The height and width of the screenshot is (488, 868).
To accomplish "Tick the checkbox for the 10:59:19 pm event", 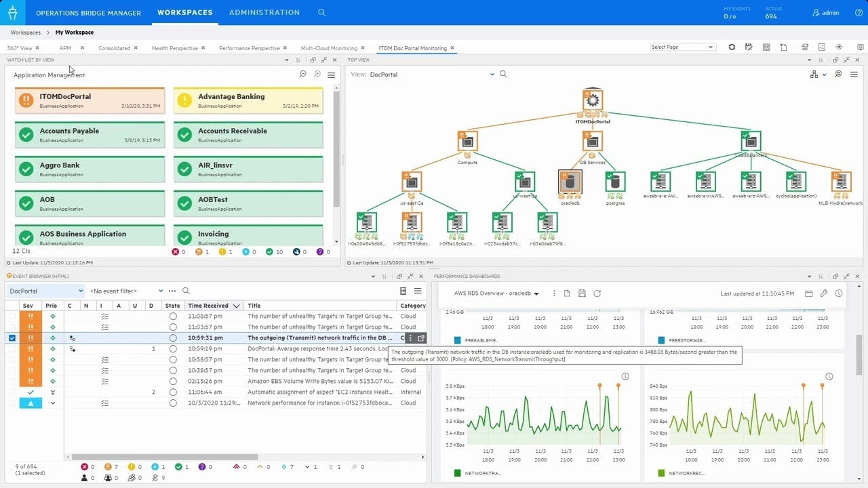I will pos(12,348).
